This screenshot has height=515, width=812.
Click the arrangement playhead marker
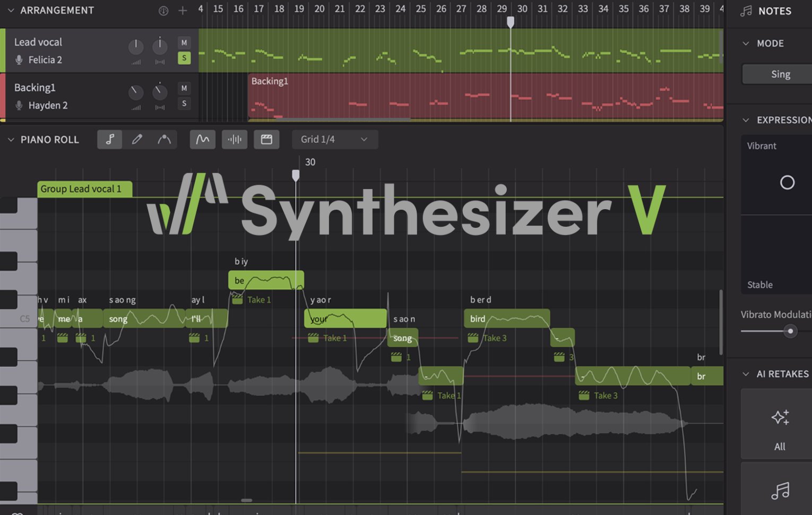(511, 22)
